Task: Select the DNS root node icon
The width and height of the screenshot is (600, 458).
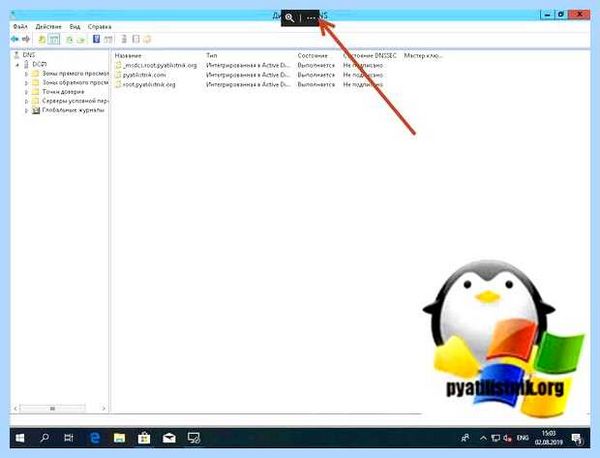Action: pos(16,55)
